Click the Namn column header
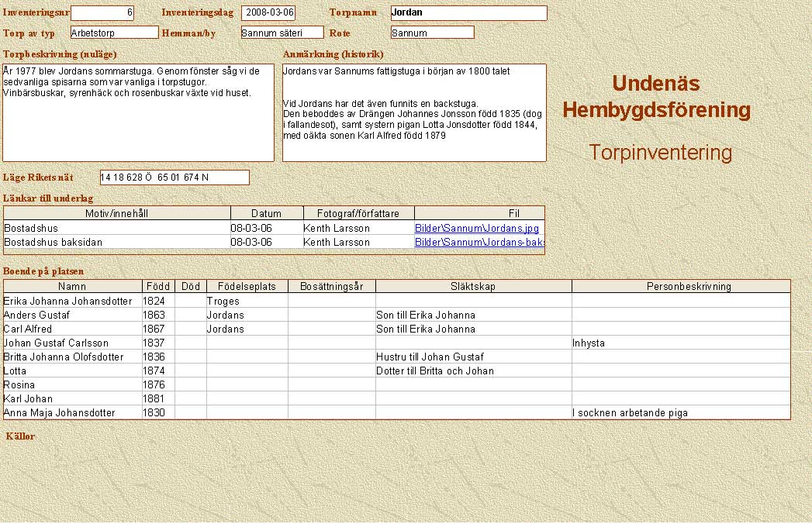 coord(73,287)
